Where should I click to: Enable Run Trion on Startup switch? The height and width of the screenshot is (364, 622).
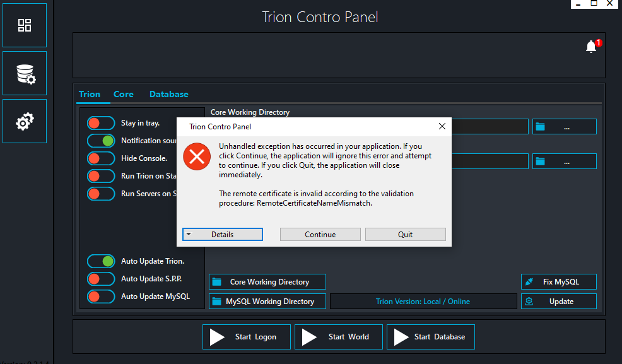point(101,176)
